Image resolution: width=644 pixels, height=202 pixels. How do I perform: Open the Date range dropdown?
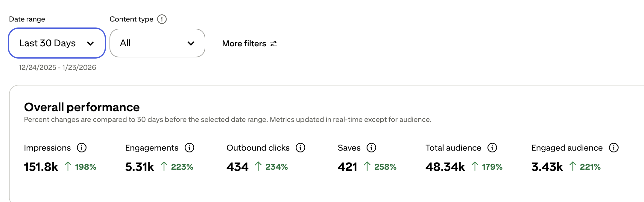(56, 43)
